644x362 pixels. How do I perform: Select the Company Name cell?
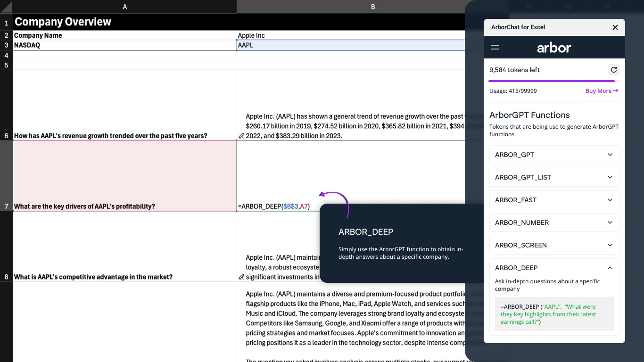tap(125, 35)
